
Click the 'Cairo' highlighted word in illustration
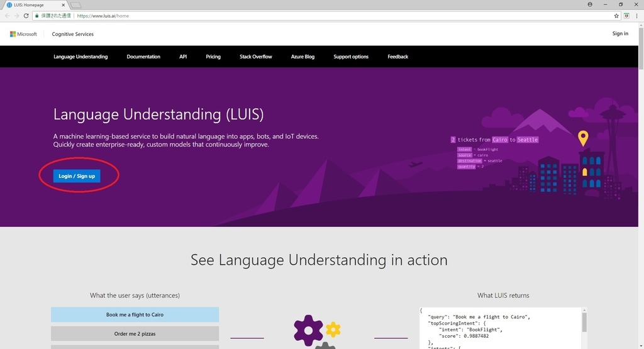click(x=500, y=140)
